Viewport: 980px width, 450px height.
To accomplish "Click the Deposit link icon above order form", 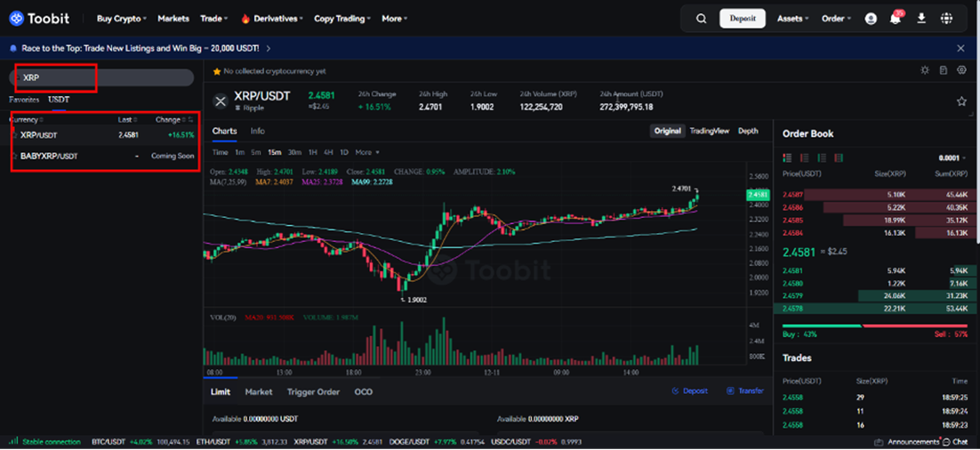I will point(688,391).
